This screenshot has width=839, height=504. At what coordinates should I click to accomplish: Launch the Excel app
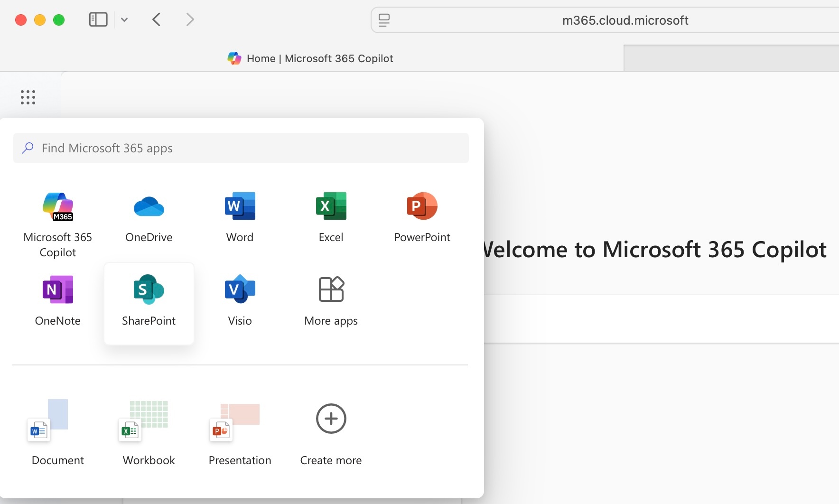[331, 217]
